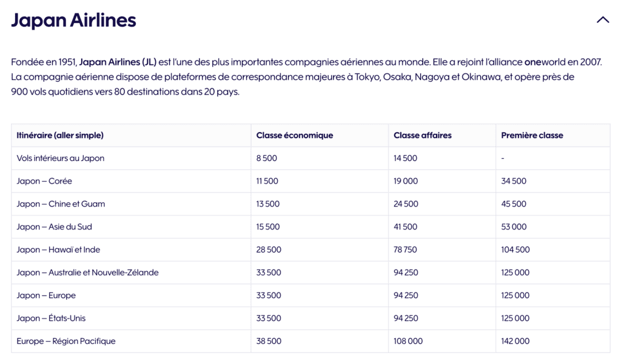Viewport: 621px width, 364px height.
Task: Click the 8 500 economy class value
Action: click(x=267, y=158)
